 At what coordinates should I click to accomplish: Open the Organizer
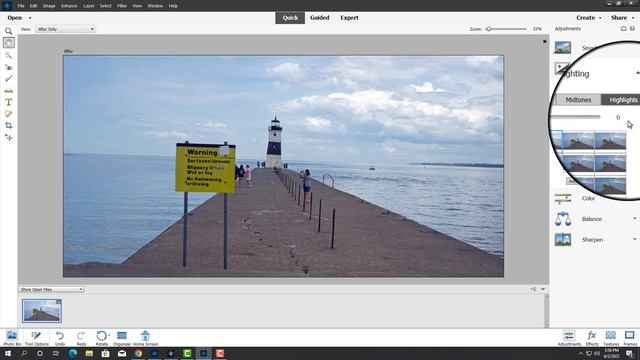coord(122,338)
